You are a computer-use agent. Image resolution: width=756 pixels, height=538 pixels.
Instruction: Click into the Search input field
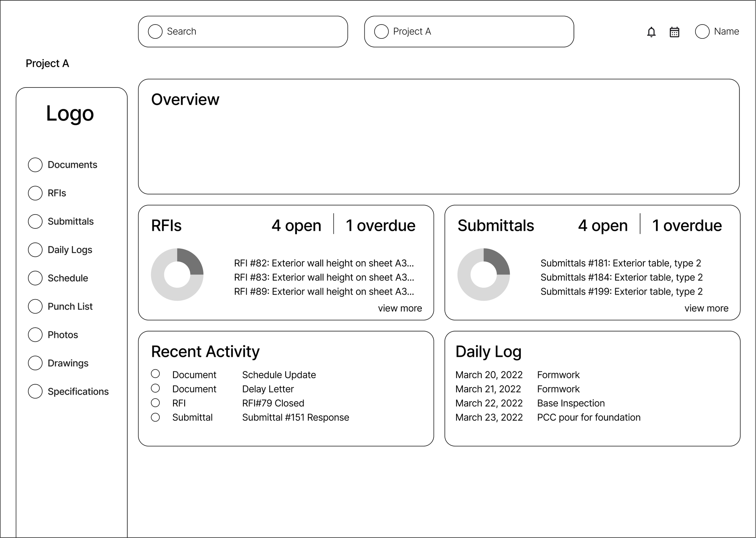[252, 31]
